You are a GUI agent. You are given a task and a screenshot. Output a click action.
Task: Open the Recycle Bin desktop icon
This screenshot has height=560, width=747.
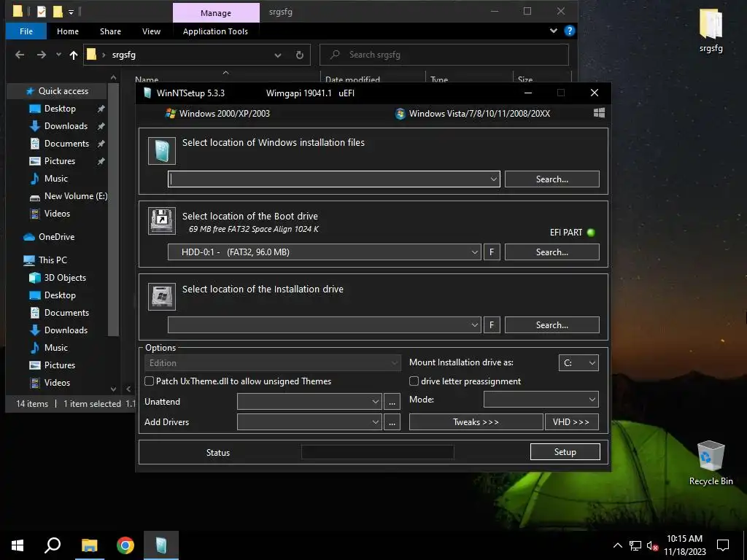(711, 463)
